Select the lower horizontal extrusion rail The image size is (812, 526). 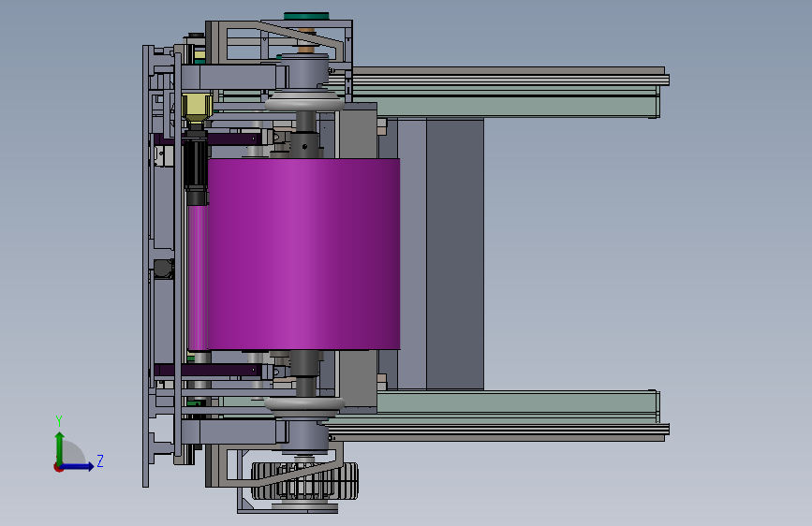497,430
